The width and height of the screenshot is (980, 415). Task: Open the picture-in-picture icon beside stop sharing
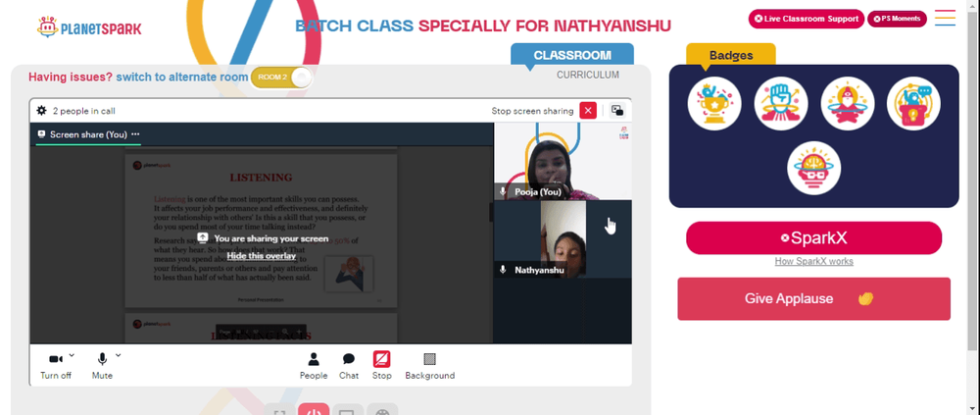coord(617,111)
